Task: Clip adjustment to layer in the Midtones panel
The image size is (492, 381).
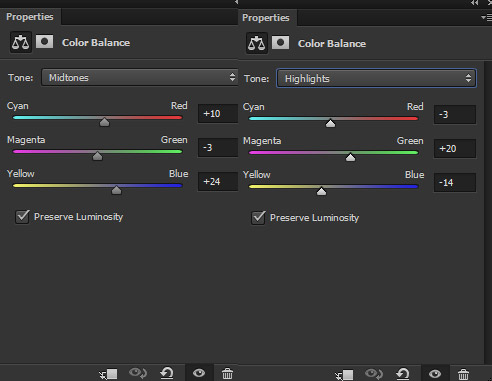Action: click(109, 374)
